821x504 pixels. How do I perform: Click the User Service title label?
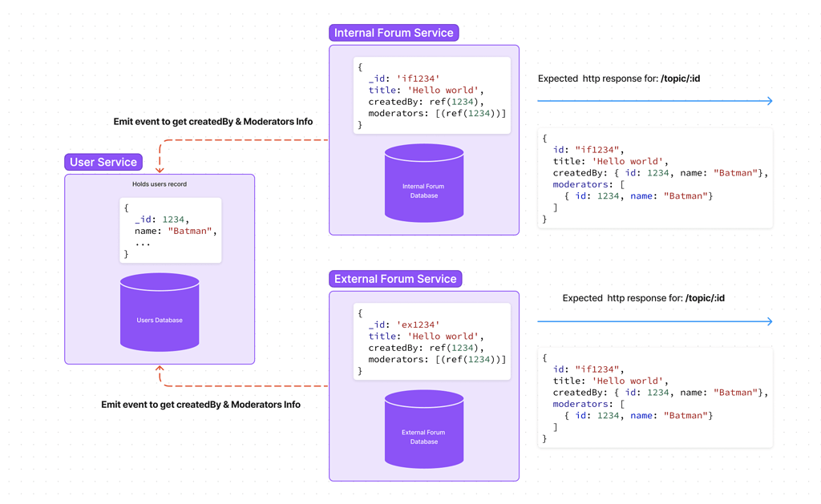coord(103,162)
